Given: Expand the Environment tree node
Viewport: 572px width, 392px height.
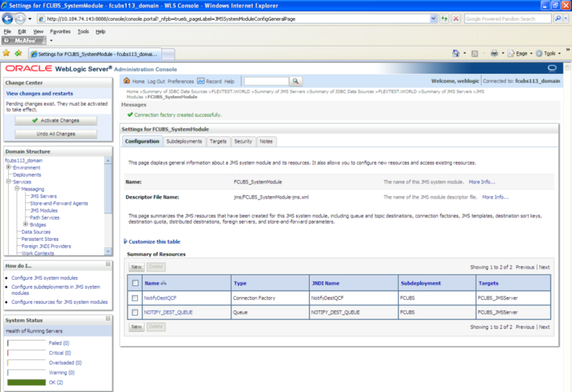Looking at the screenshot, I should (8, 168).
